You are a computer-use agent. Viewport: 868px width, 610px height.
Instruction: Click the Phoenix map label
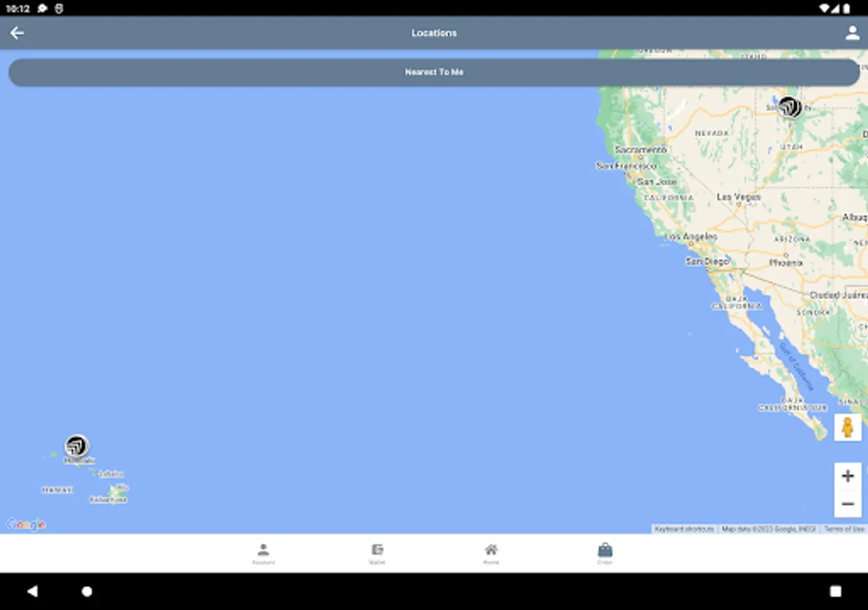pos(786,262)
